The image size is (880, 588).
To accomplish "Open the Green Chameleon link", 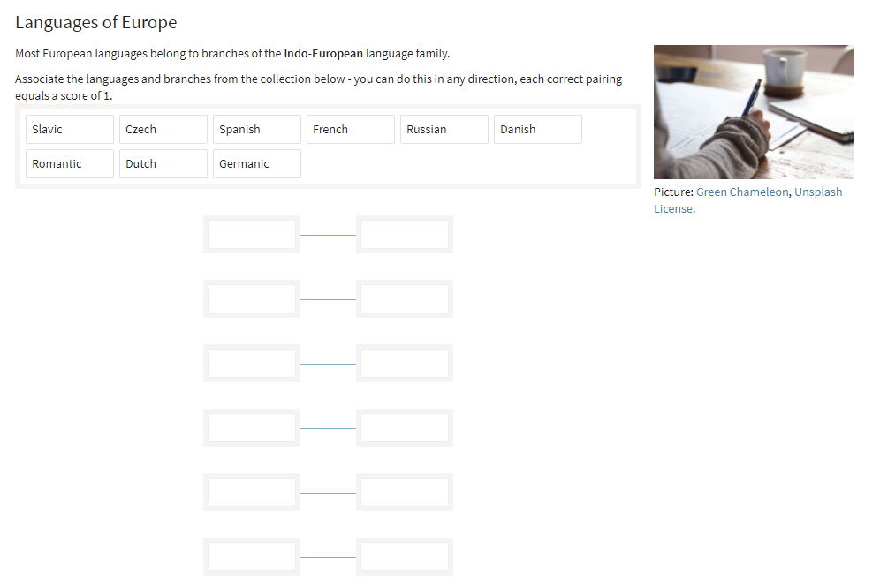I will [x=742, y=192].
